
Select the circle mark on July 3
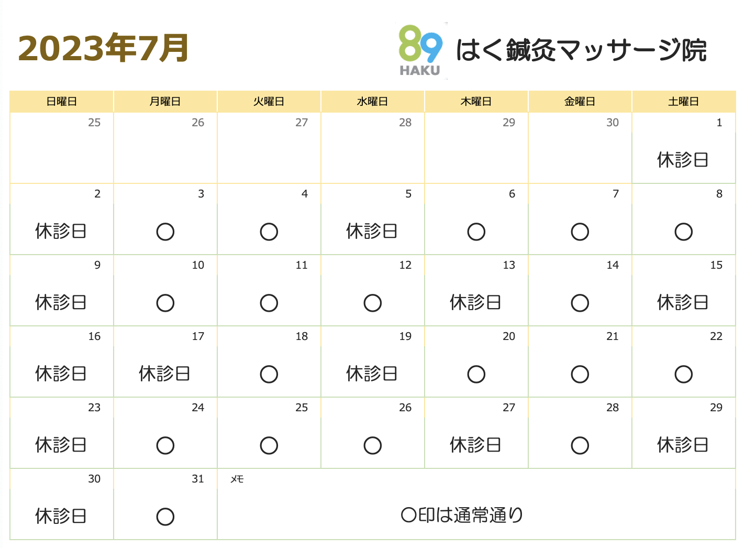[x=165, y=232]
